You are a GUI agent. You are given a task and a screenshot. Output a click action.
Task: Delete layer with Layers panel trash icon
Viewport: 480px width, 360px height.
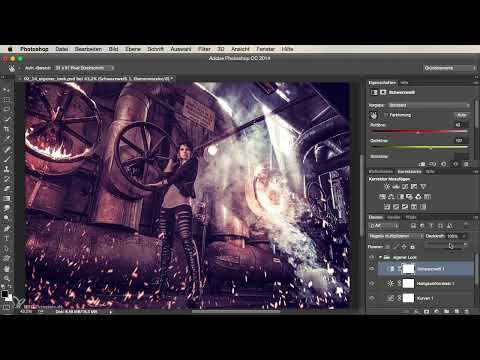(466, 311)
